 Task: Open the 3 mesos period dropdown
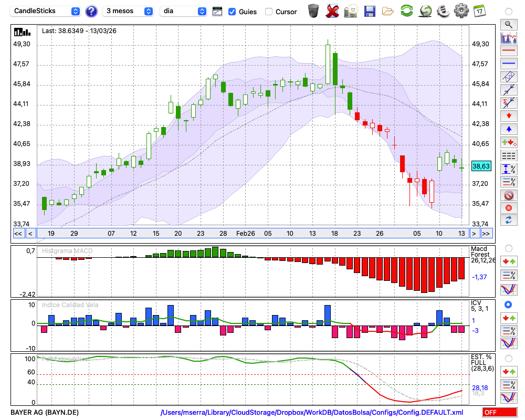click(129, 11)
